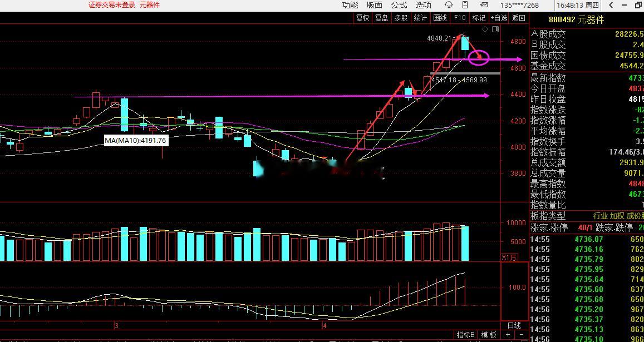644x342 pixels.
Task: Click the 加权 type value
Action: pyautogui.click(x=617, y=216)
